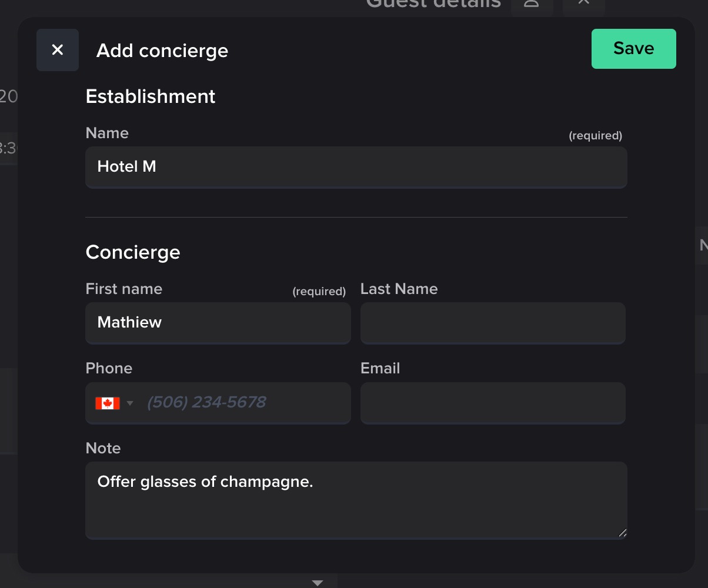This screenshot has height=588, width=708.
Task: Close the Add concierge dialog
Action: click(58, 50)
